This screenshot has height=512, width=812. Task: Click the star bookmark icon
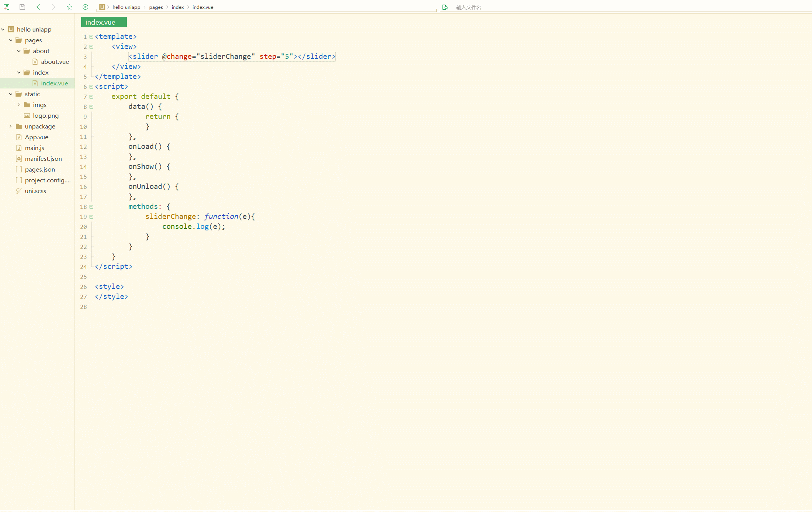70,7
